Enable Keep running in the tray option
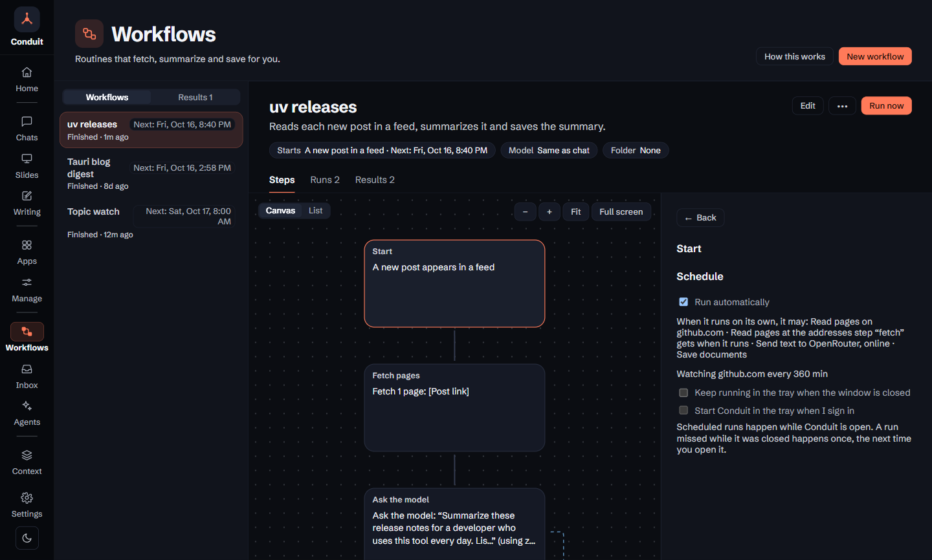This screenshot has width=932, height=560. pyautogui.click(x=683, y=393)
